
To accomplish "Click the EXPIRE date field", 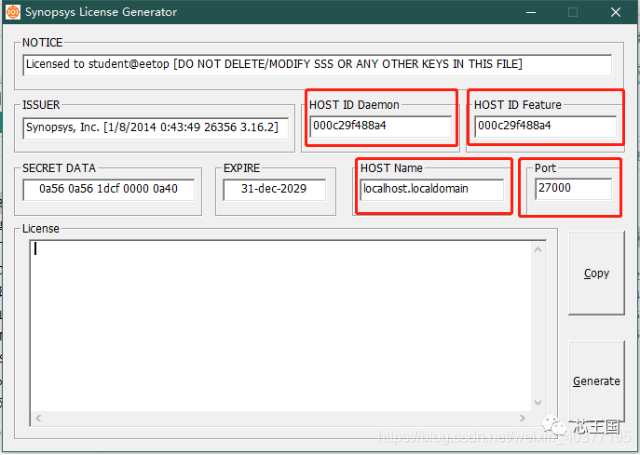I will tap(273, 189).
